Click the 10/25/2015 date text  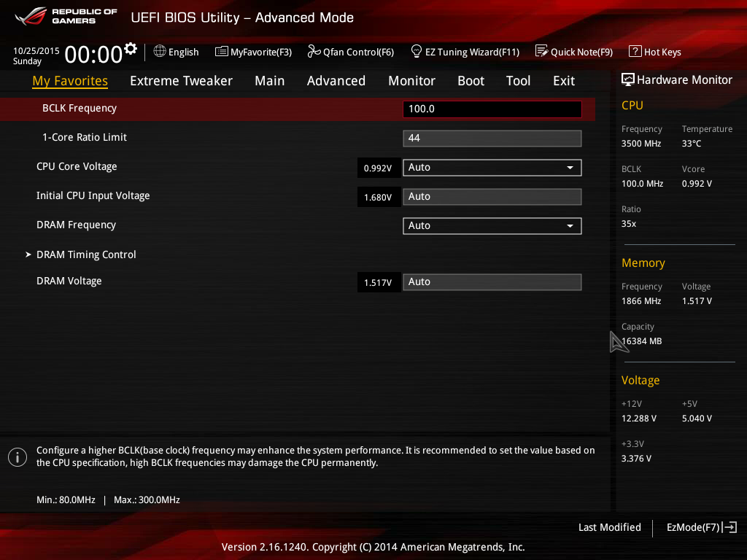(x=36, y=50)
